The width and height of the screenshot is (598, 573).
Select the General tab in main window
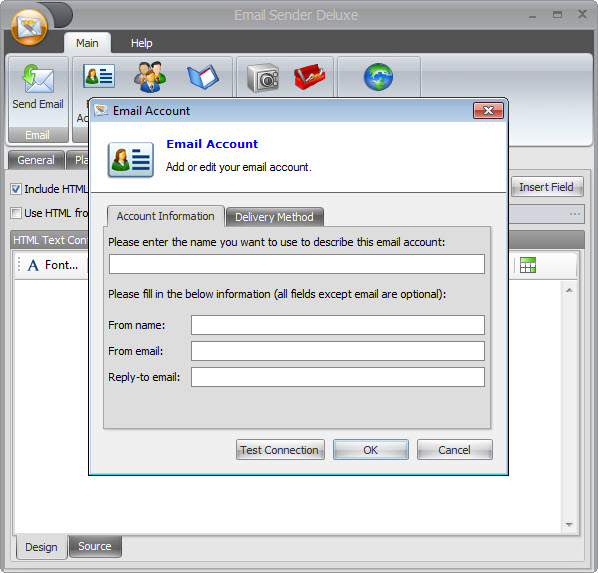click(x=36, y=160)
